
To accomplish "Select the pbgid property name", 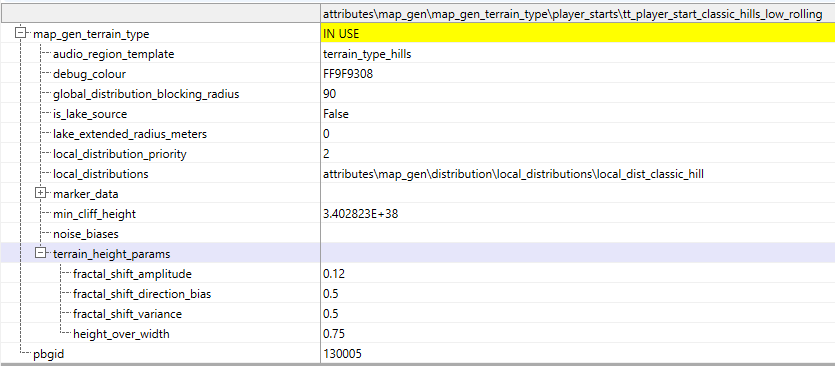I will coord(48,354).
